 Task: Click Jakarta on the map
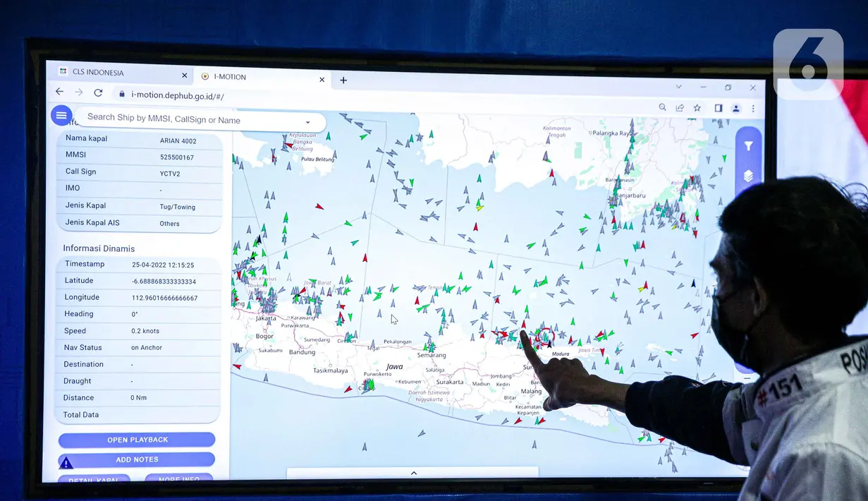267,318
